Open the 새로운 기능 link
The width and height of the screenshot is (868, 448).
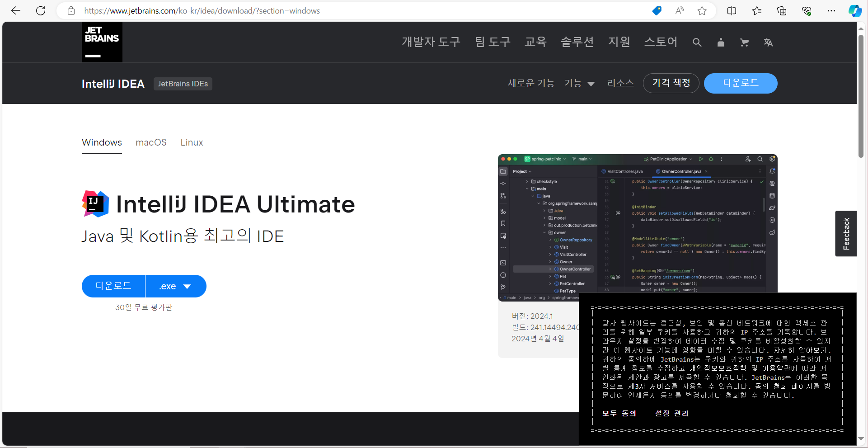[531, 83]
